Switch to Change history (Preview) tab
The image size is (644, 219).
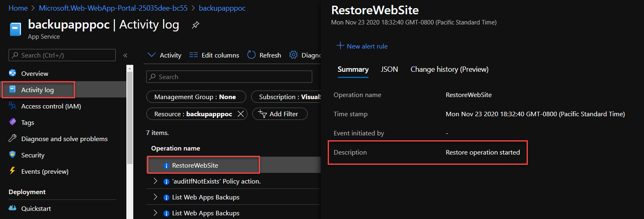tap(449, 69)
